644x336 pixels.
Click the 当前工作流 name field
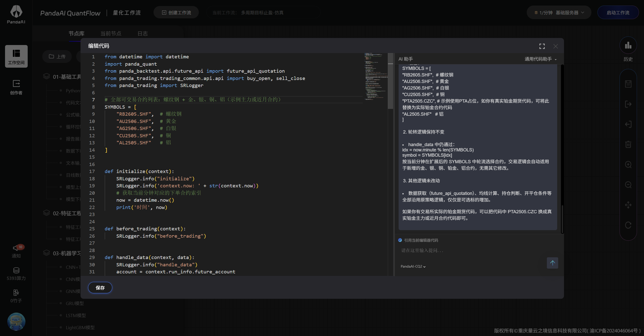click(x=263, y=13)
